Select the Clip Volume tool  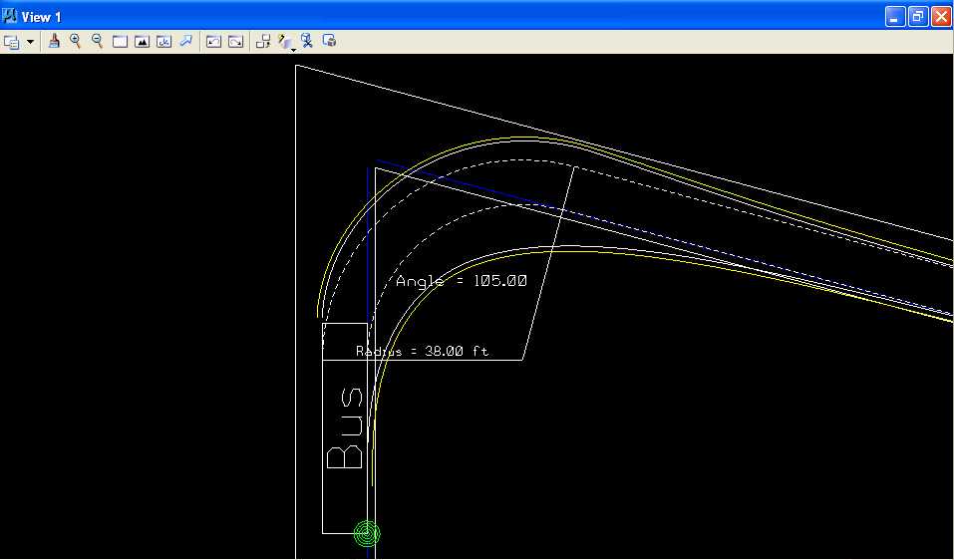pos(307,42)
